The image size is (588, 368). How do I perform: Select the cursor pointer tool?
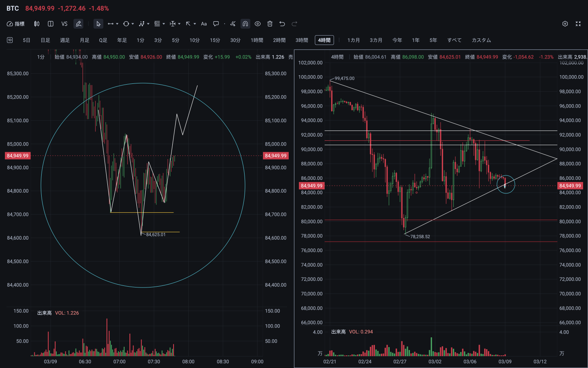click(98, 24)
